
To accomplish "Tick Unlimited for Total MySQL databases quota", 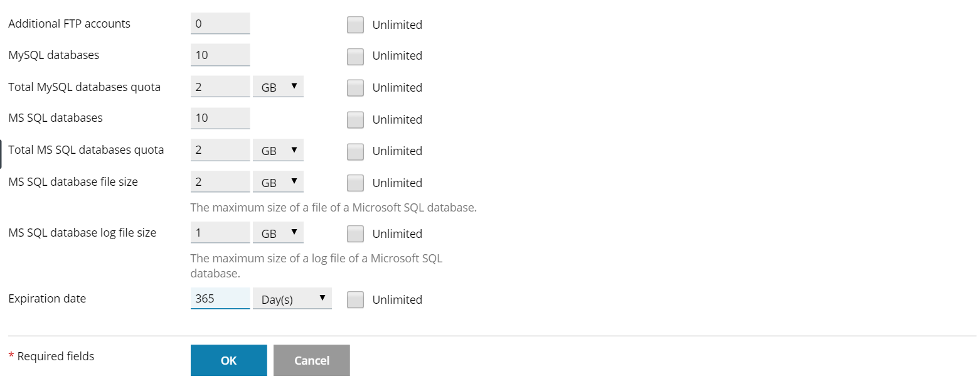I will pos(355,88).
